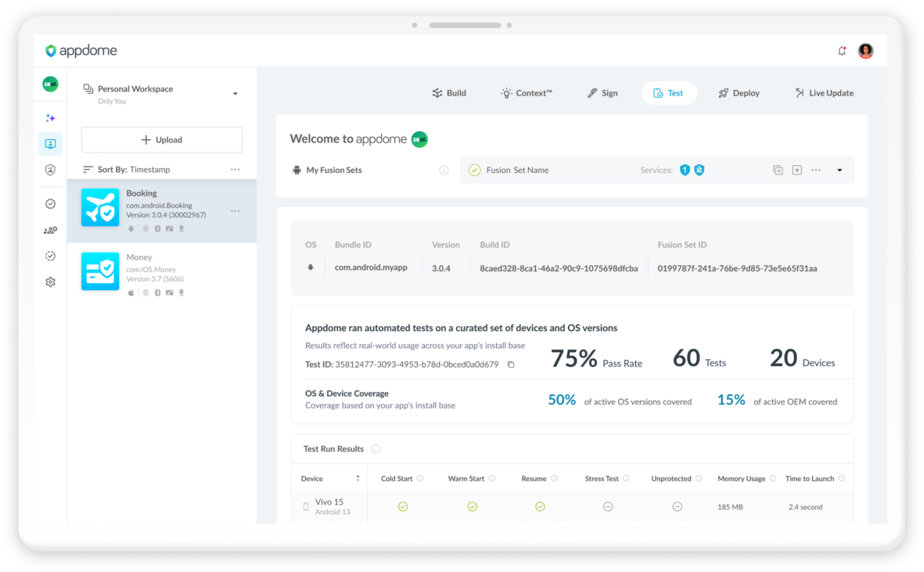This screenshot has height=572, width=924.
Task: Open Booking app more options menu
Action: (235, 211)
